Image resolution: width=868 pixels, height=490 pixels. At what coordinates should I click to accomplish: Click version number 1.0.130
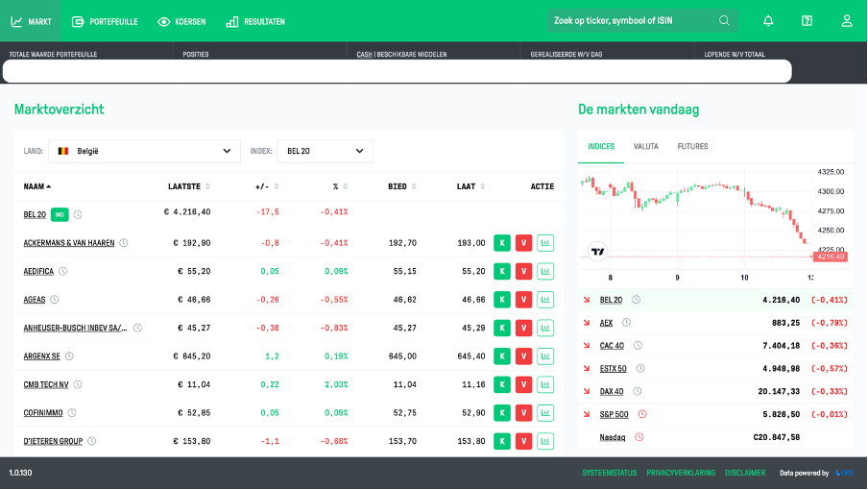(x=20, y=473)
